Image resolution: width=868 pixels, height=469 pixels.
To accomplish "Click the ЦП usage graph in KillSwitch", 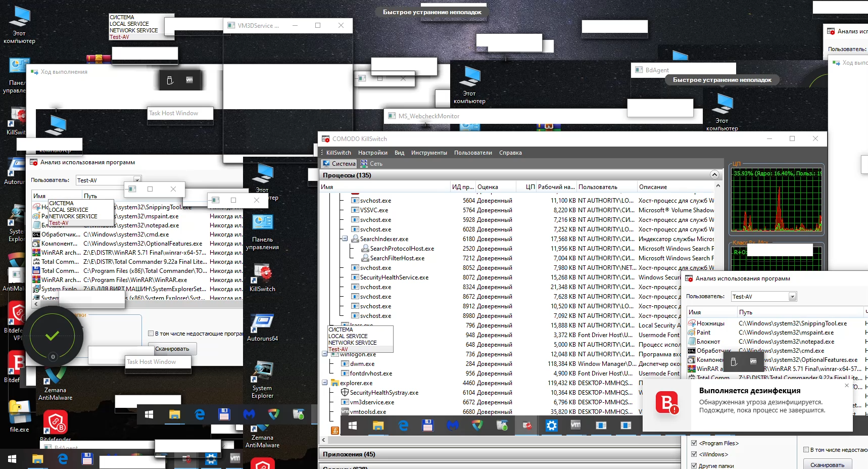I will coord(777,200).
